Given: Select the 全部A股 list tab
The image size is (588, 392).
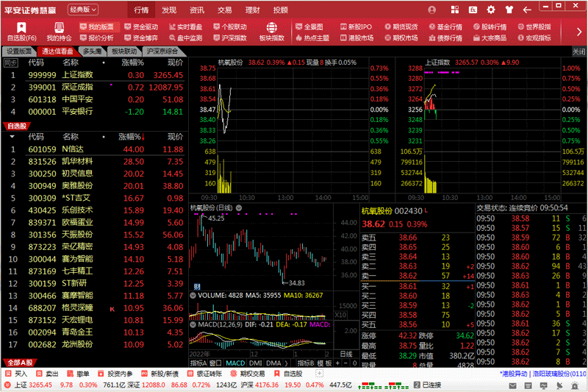Looking at the screenshot, I should (x=20, y=363).
